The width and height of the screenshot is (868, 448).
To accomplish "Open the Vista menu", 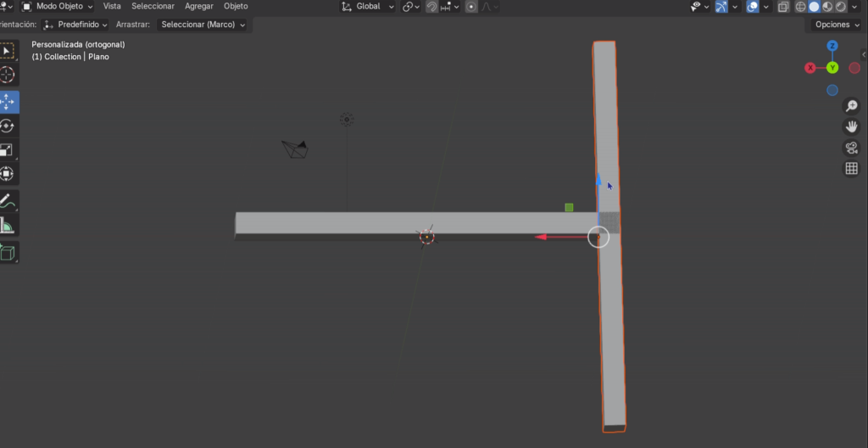I will click(x=112, y=7).
